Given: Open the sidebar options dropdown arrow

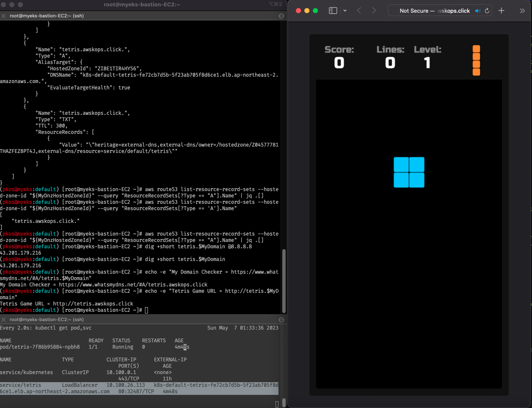Looking at the screenshot, I should tap(345, 11).
